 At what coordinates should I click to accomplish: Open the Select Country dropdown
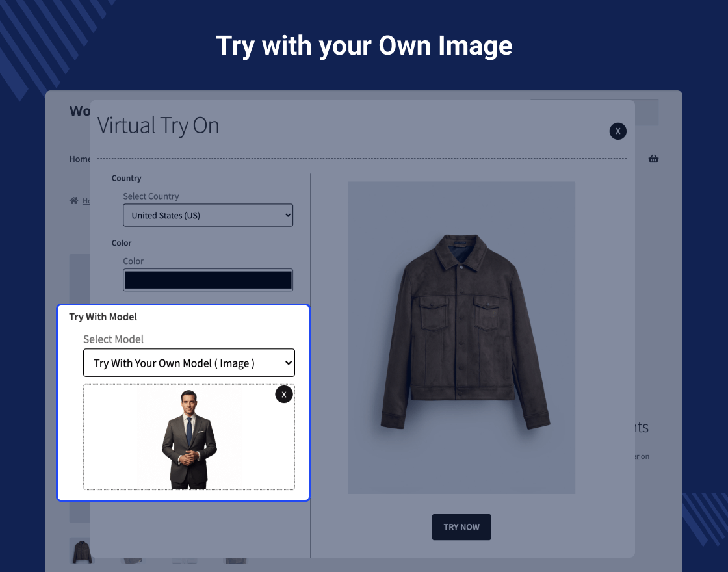[208, 215]
